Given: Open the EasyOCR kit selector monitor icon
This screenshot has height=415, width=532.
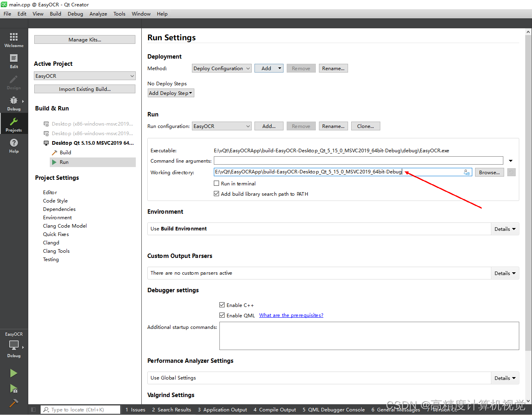Looking at the screenshot, I should tap(14, 345).
